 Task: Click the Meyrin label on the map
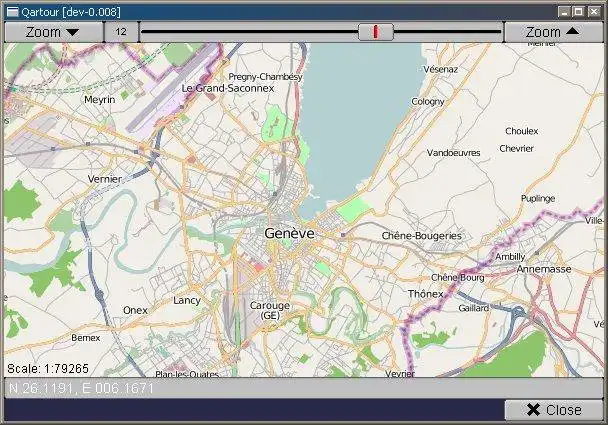coord(100,100)
